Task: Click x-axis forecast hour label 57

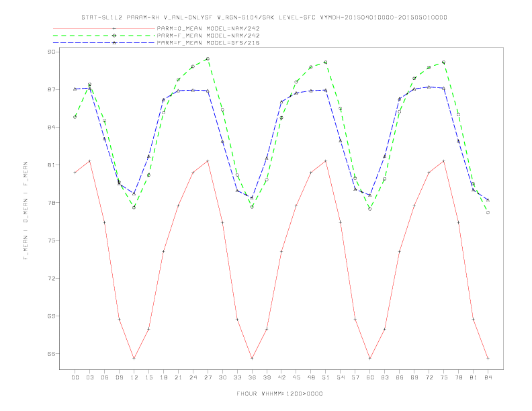Action: [x=355, y=377]
